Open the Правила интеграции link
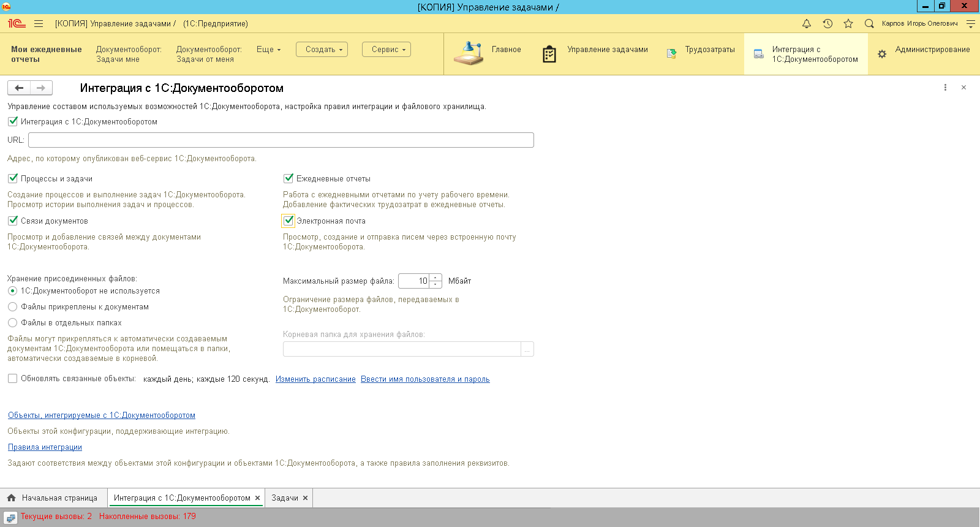The width and height of the screenshot is (980, 527). coord(45,447)
